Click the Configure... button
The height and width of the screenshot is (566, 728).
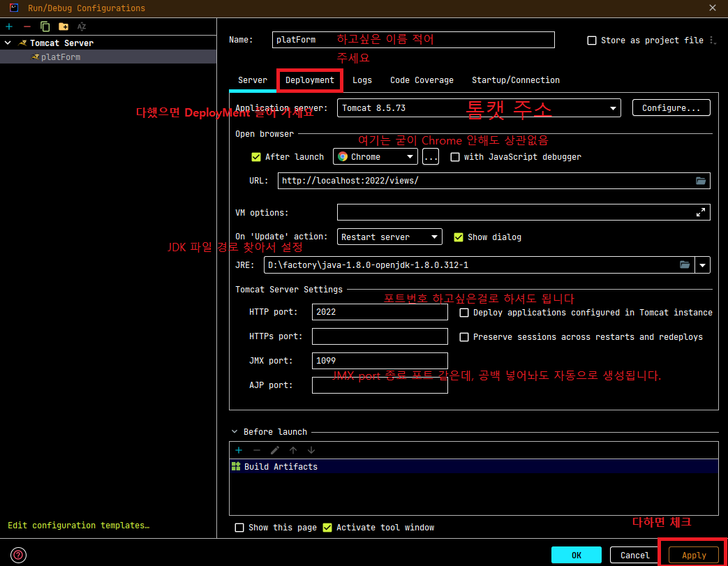pos(671,107)
